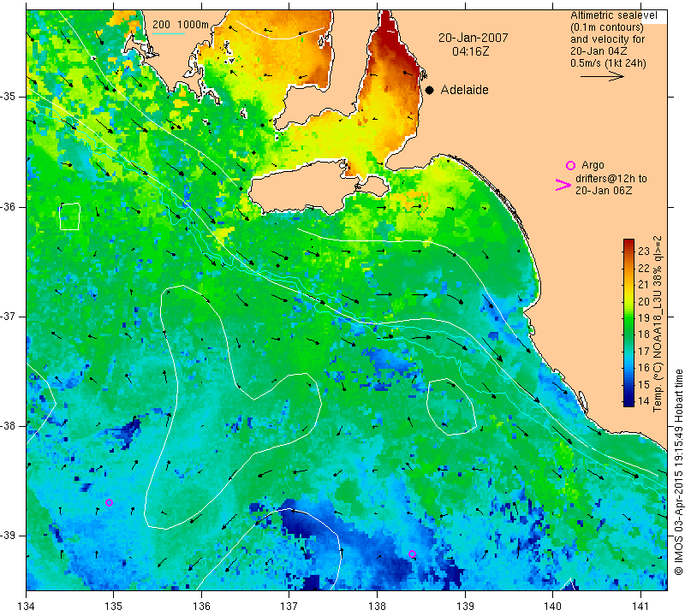Click the black Adelaide city marker dot
The image size is (685, 616).
point(430,90)
